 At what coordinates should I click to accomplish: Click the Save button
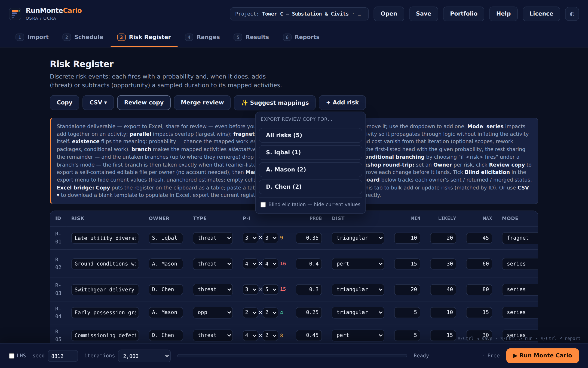424,14
